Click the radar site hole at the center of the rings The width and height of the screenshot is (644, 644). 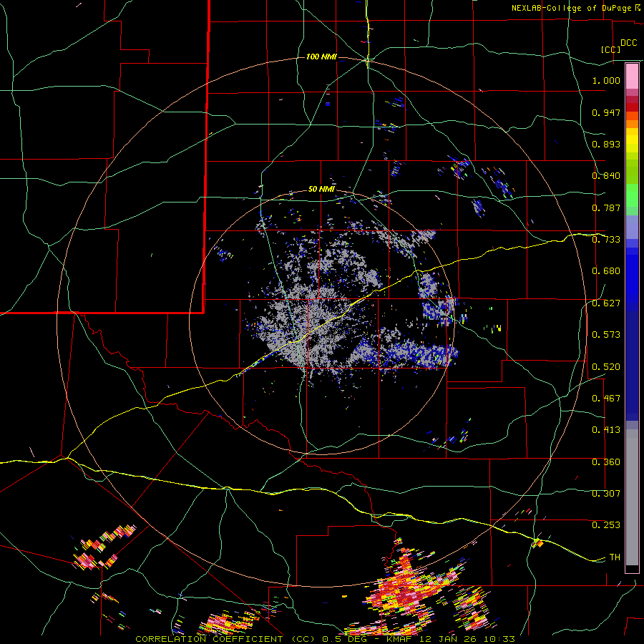(323, 321)
